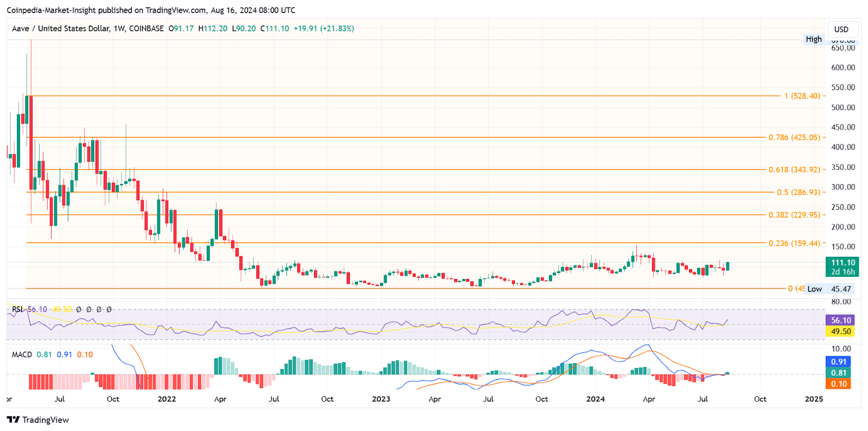Image resolution: width=868 pixels, height=431 pixels.
Task: Click the C111.10 close value
Action: pos(275,28)
